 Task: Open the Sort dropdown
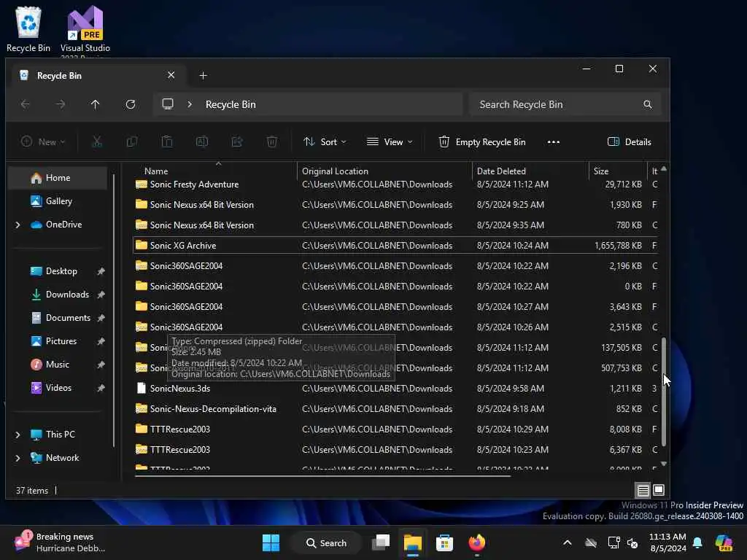tap(325, 142)
